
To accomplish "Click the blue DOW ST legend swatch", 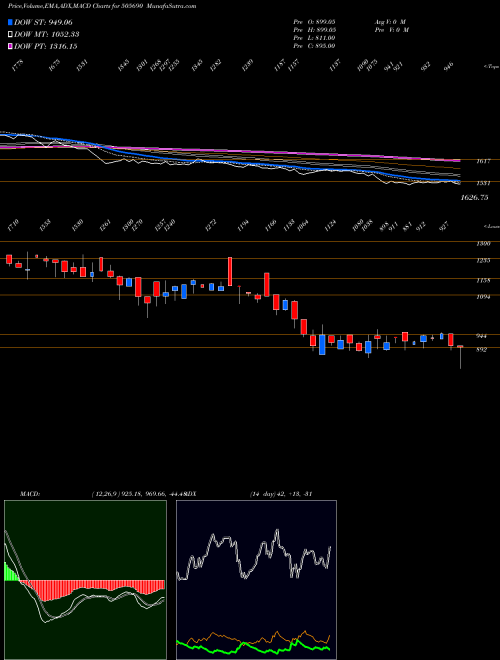I will [x=10, y=22].
